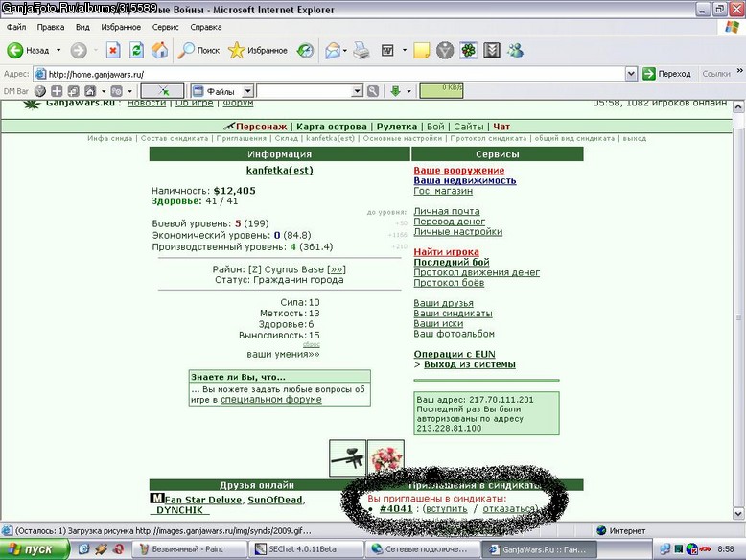Open the Личная почта link
Viewport: 746px width, 560px height.
(447, 211)
